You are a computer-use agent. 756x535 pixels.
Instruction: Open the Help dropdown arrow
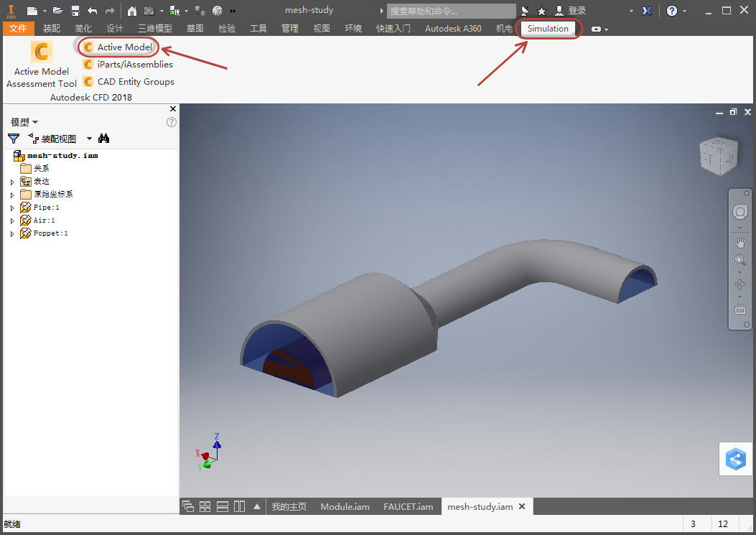[684, 11]
